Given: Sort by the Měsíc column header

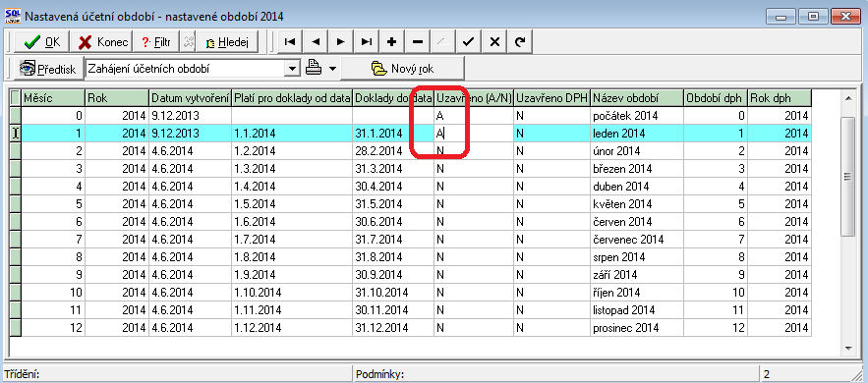Looking at the screenshot, I should coord(53,98).
